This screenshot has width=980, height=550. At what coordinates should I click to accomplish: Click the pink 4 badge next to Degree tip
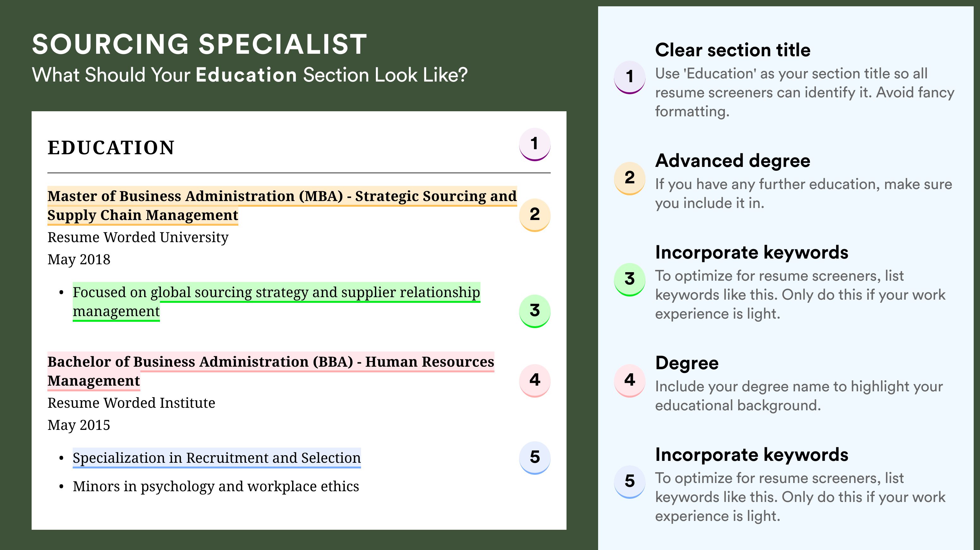point(630,380)
